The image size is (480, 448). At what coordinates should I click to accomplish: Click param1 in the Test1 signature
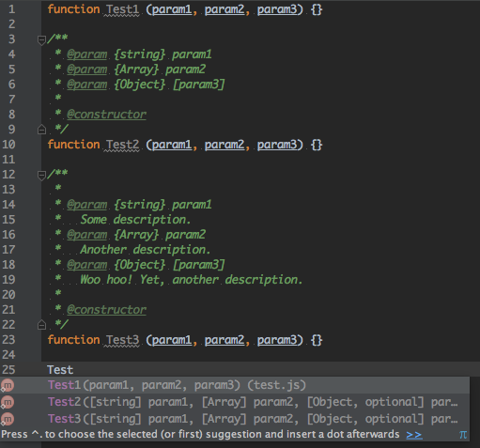coord(172,9)
